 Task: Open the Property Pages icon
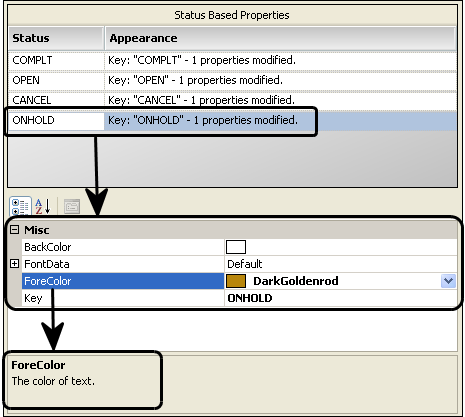pos(72,206)
